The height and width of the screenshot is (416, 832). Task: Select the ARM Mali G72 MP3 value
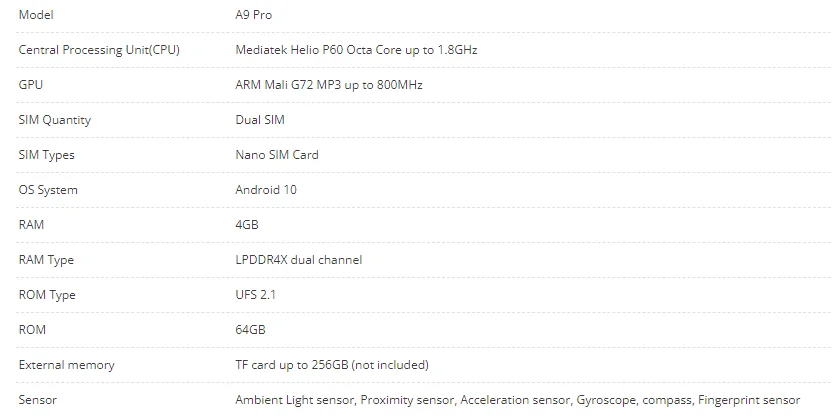point(328,85)
